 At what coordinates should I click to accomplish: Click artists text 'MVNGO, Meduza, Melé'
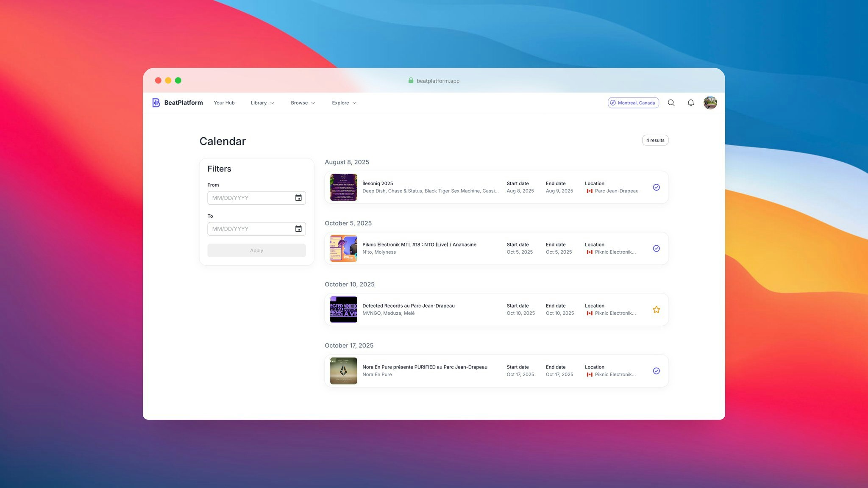389,313
